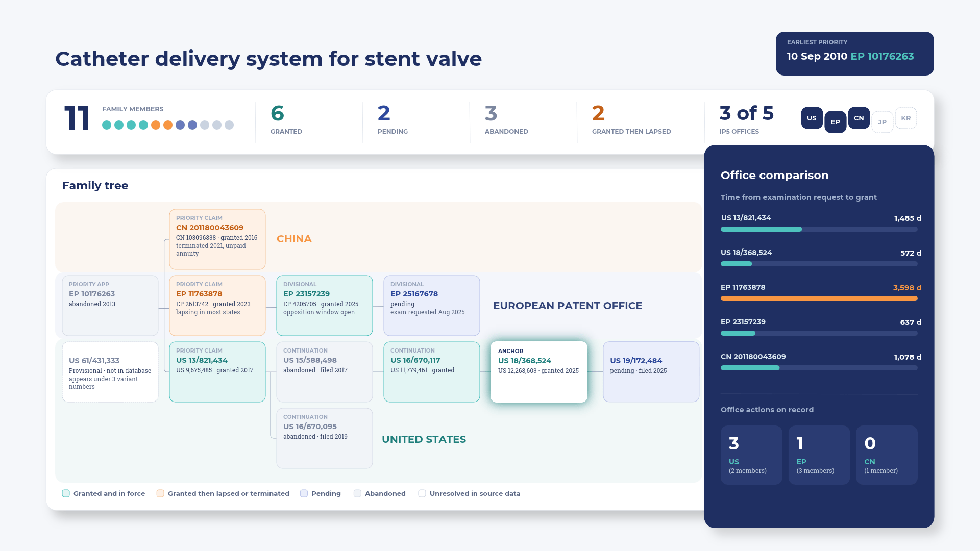Open the US 16/670,095 continuation card
Screen dimensions: 980x551
[x=325, y=438]
